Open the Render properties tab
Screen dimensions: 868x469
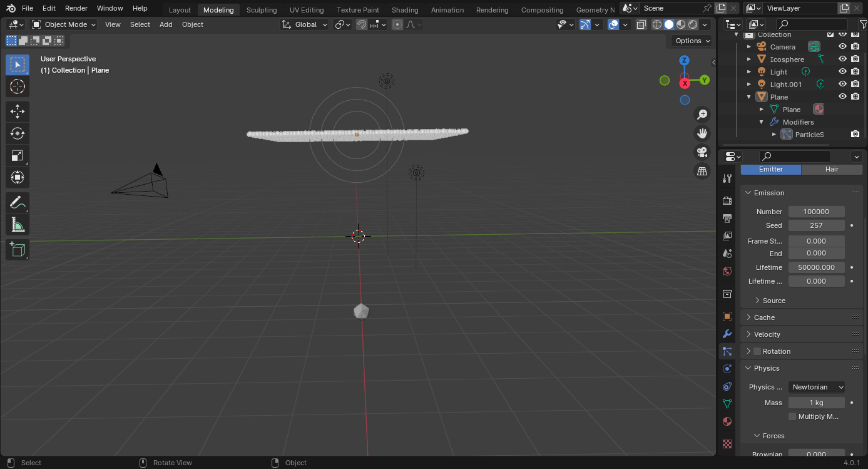click(727, 201)
